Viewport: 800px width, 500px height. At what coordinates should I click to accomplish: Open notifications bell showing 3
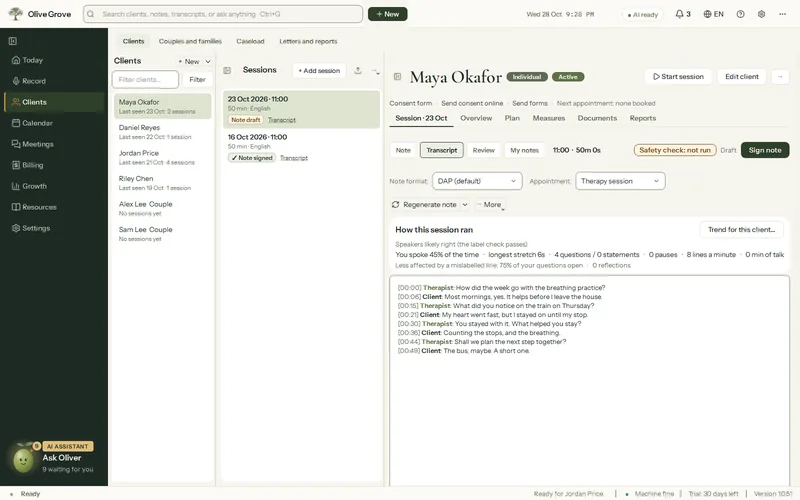pos(683,14)
